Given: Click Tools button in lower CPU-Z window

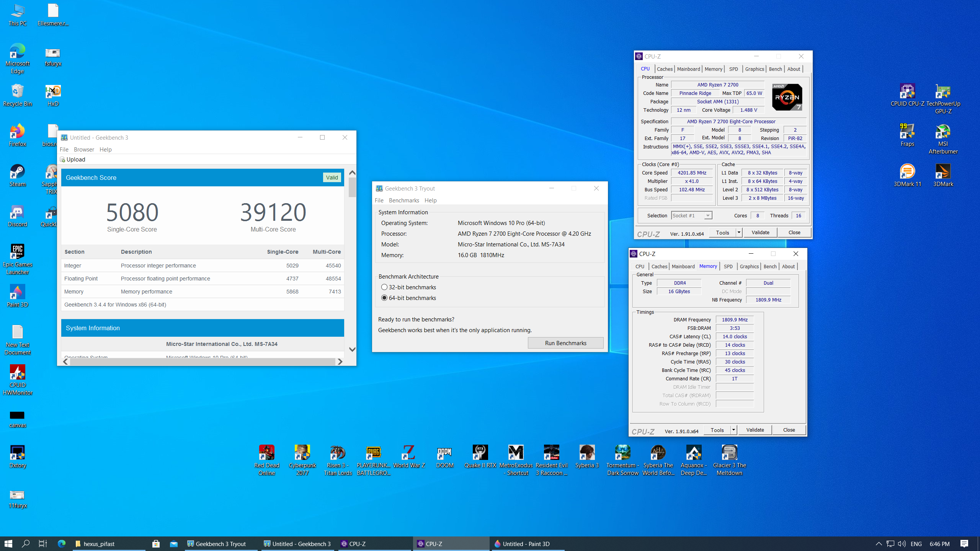Looking at the screenshot, I should pos(717,430).
